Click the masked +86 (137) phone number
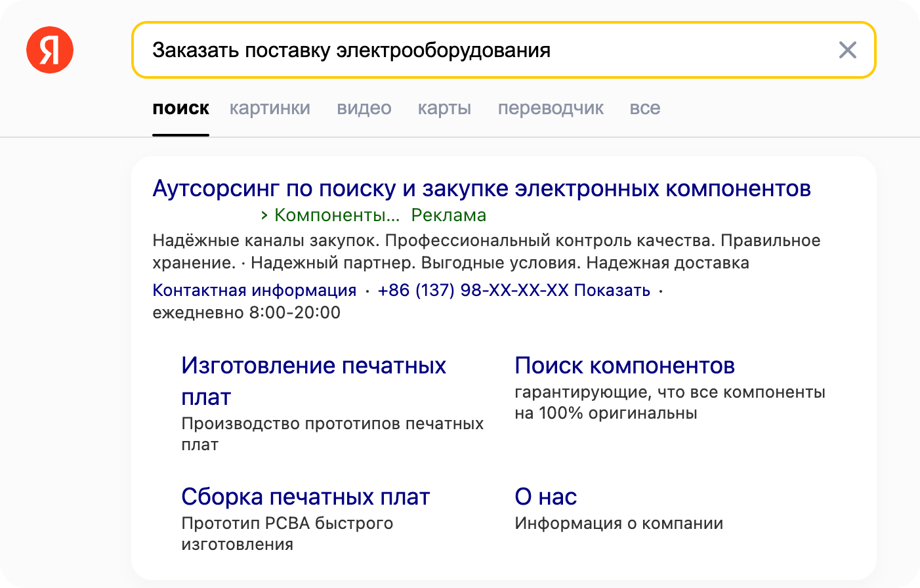Viewport: 920px width, 588px height. (x=472, y=290)
